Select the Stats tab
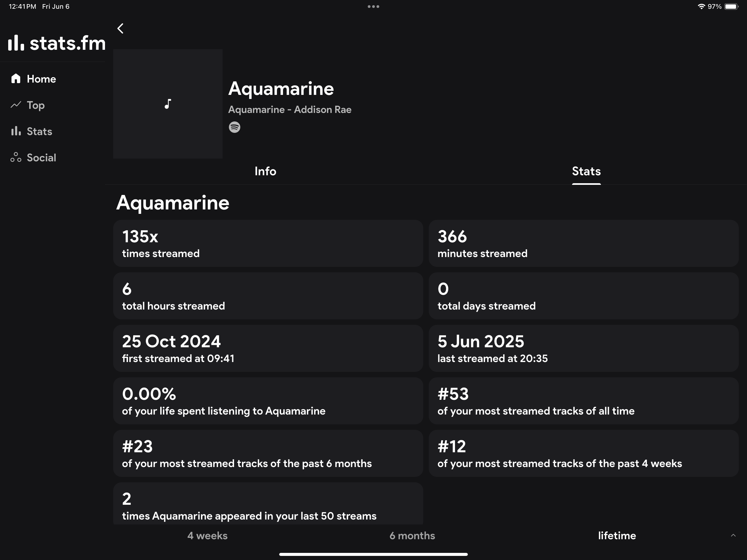Image resolution: width=747 pixels, height=560 pixels. click(x=586, y=171)
